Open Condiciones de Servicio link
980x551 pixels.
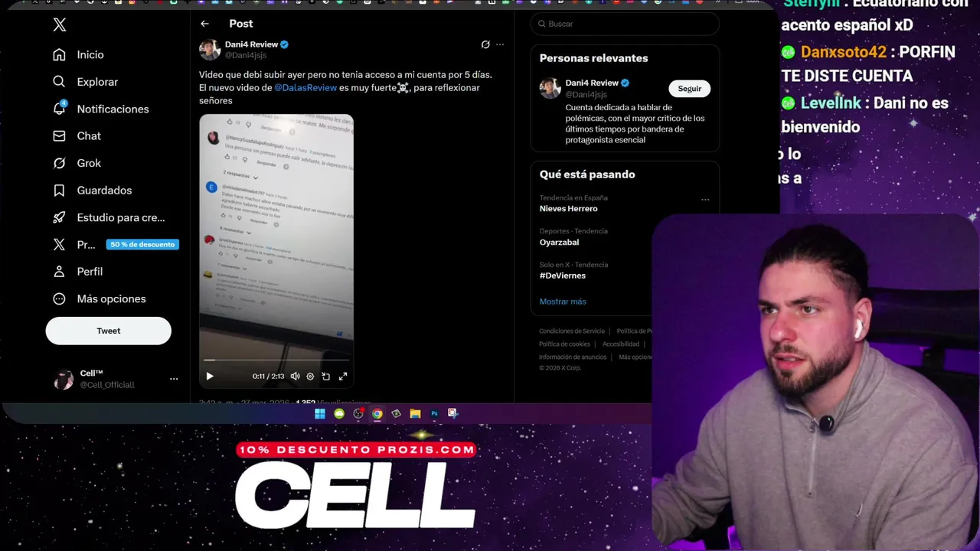pos(572,331)
